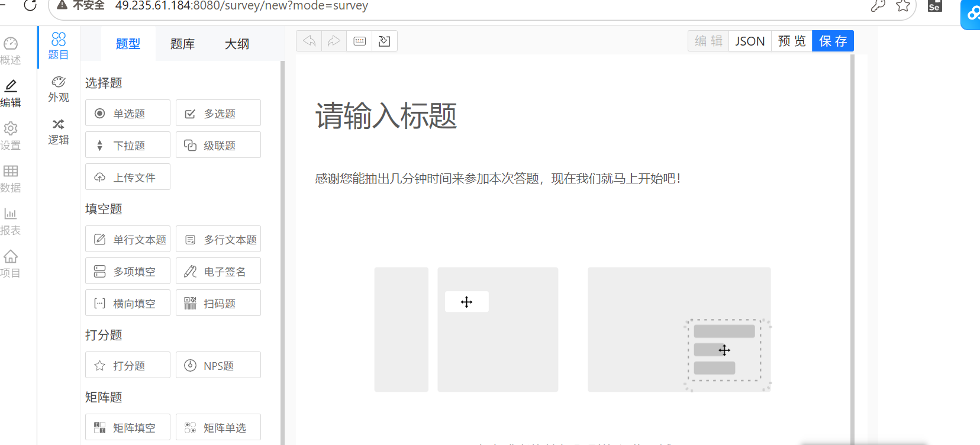Image resolution: width=980 pixels, height=445 pixels.
Task: Click the survey canvas vertical scrollbar
Action: point(852,250)
